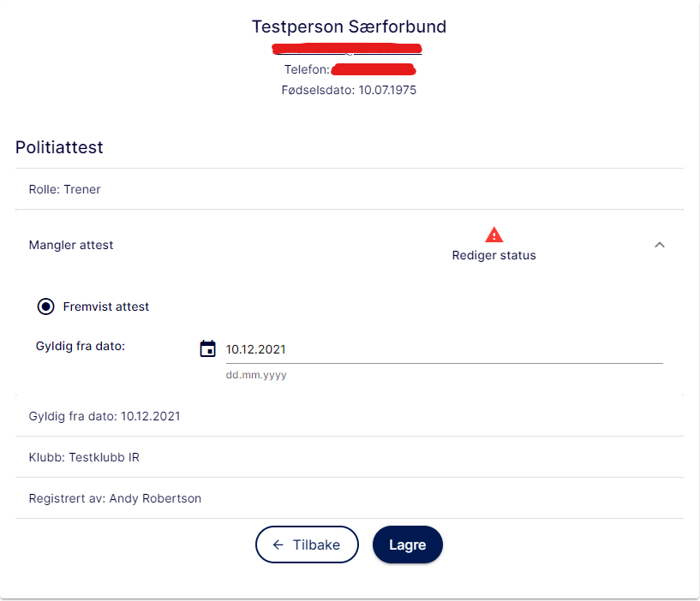Click the redacted Telefon number
The height and width of the screenshot is (601, 700).
click(374, 69)
